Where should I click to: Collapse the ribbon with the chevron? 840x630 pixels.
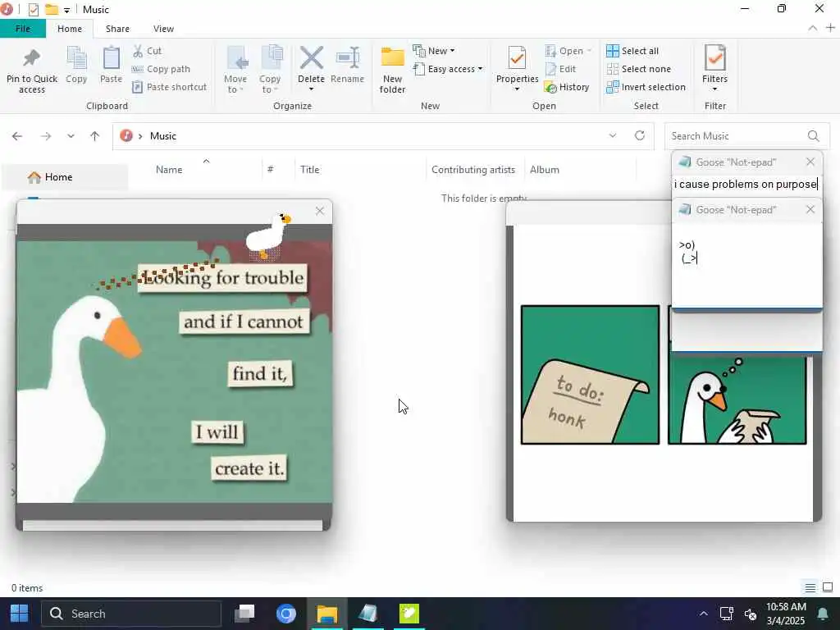point(813,28)
